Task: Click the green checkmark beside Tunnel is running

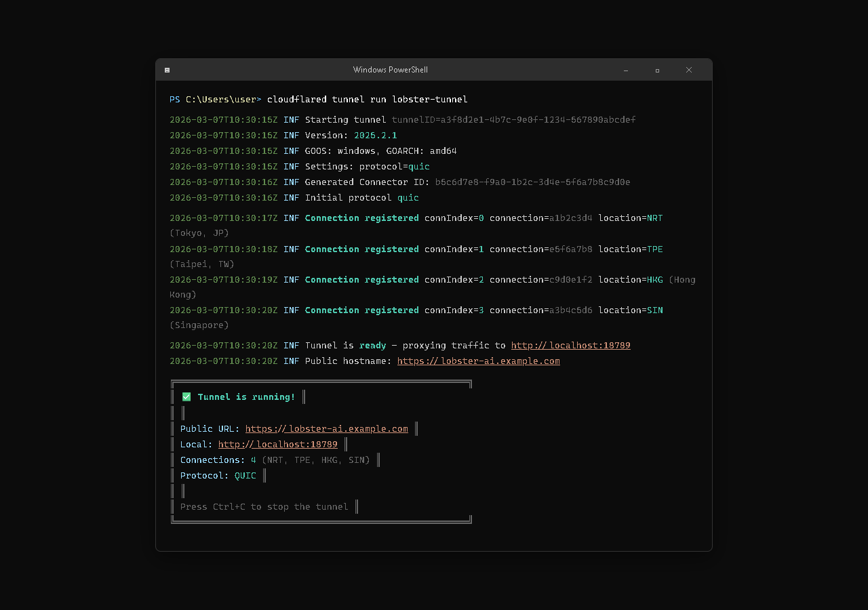Action: pyautogui.click(x=186, y=397)
